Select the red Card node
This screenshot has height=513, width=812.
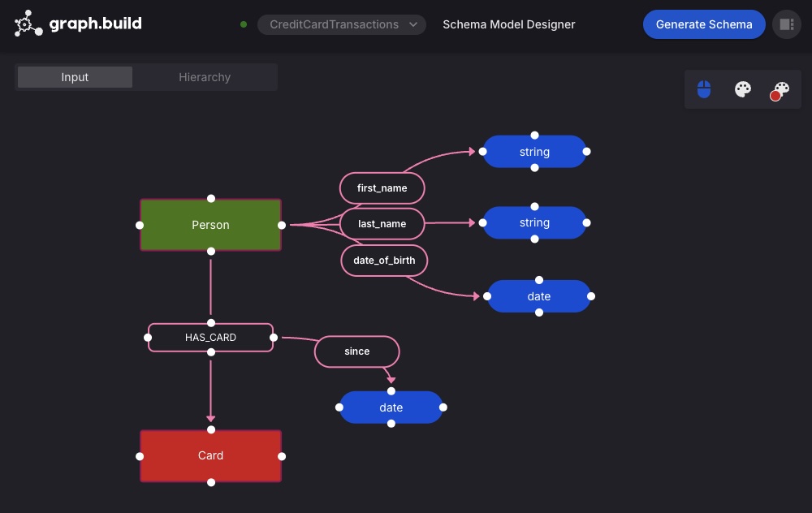click(210, 455)
